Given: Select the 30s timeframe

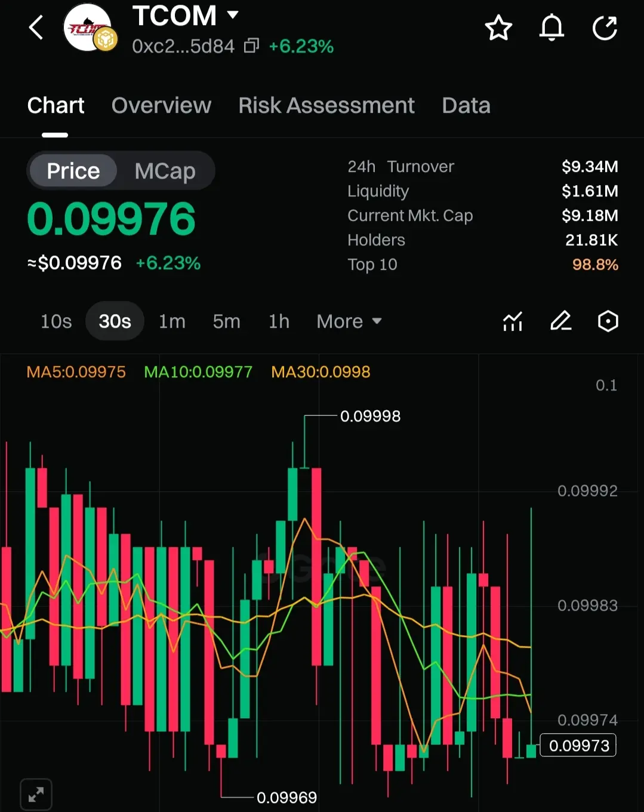Looking at the screenshot, I should pos(115,321).
